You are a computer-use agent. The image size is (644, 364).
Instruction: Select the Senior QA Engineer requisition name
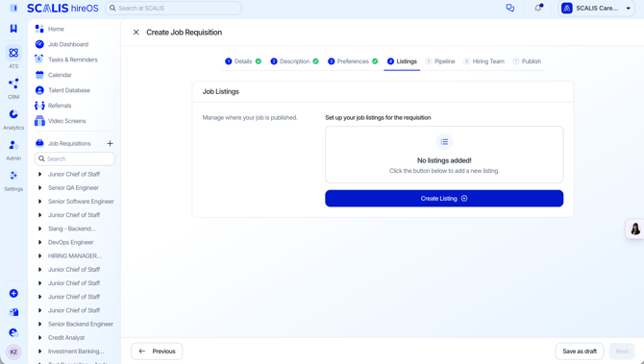(x=73, y=188)
